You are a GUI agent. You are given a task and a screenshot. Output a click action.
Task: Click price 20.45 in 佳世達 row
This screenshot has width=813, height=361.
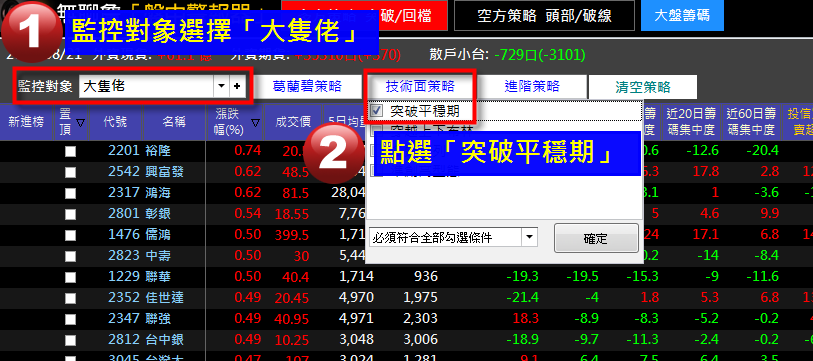coord(292,298)
